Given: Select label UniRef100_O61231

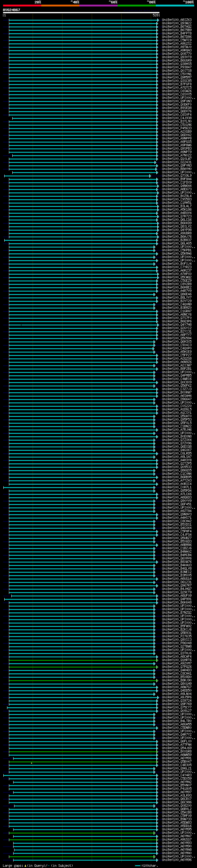Looking at the screenshot, I should coord(177,582).
